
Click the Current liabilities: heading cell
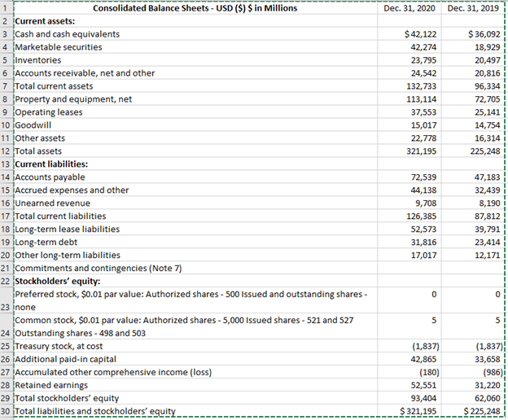(x=195, y=164)
